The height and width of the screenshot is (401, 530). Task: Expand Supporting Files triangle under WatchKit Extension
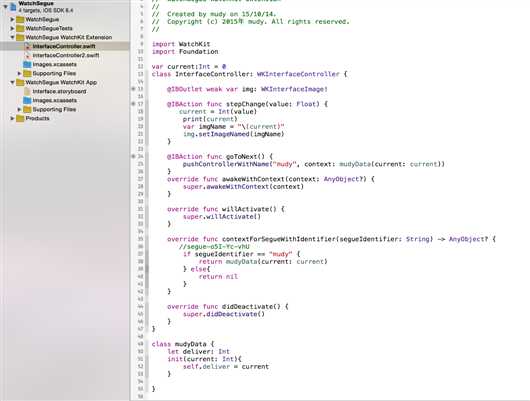(x=20, y=73)
